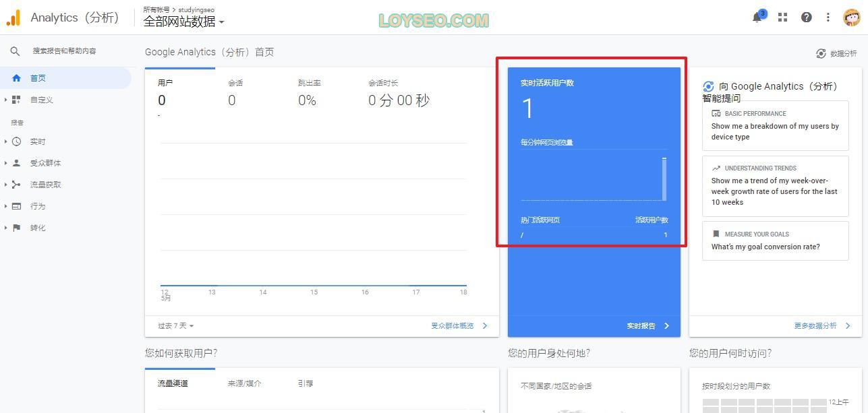Open the notifications bell icon
Viewport: 868px width, 413px height.
[757, 18]
